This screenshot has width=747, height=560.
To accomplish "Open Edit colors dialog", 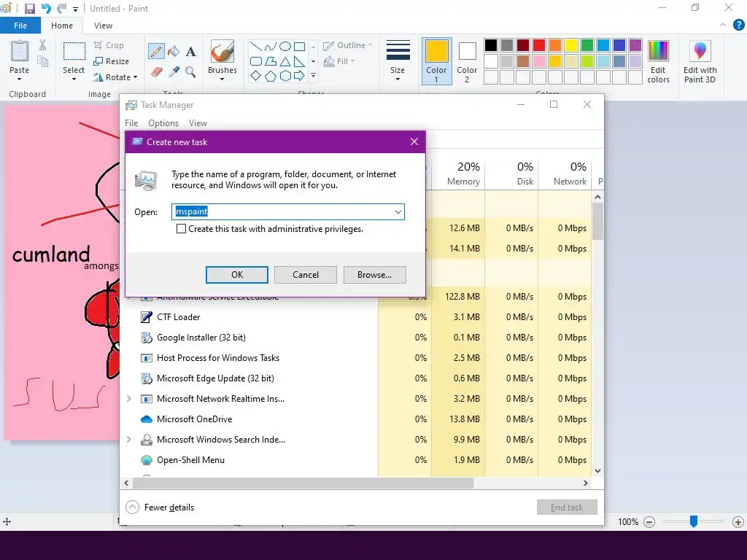I will (x=659, y=62).
